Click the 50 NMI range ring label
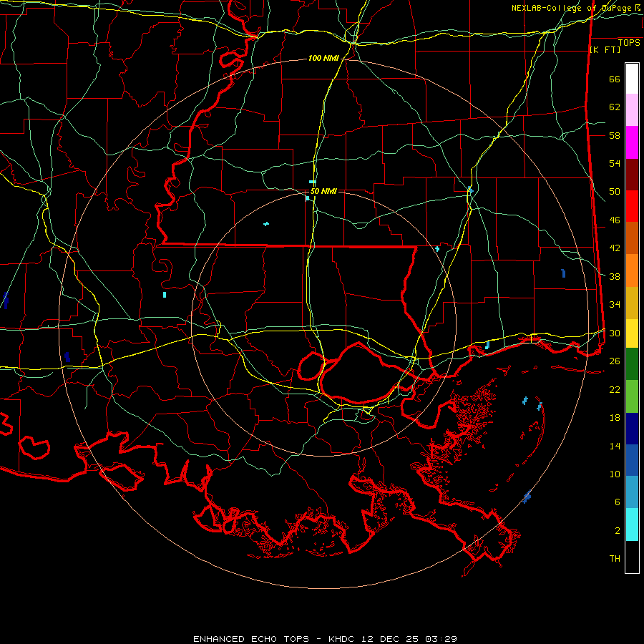This screenshot has height=644, width=644. click(x=323, y=191)
